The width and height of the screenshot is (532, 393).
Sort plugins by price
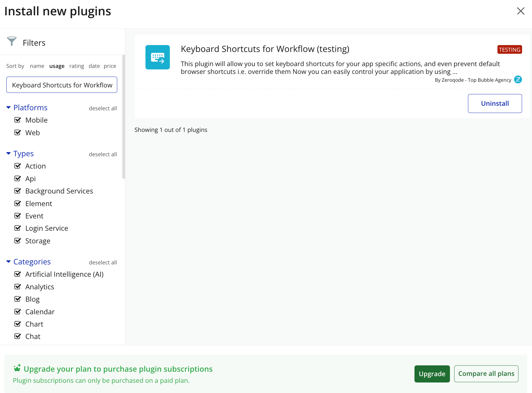[x=110, y=66]
